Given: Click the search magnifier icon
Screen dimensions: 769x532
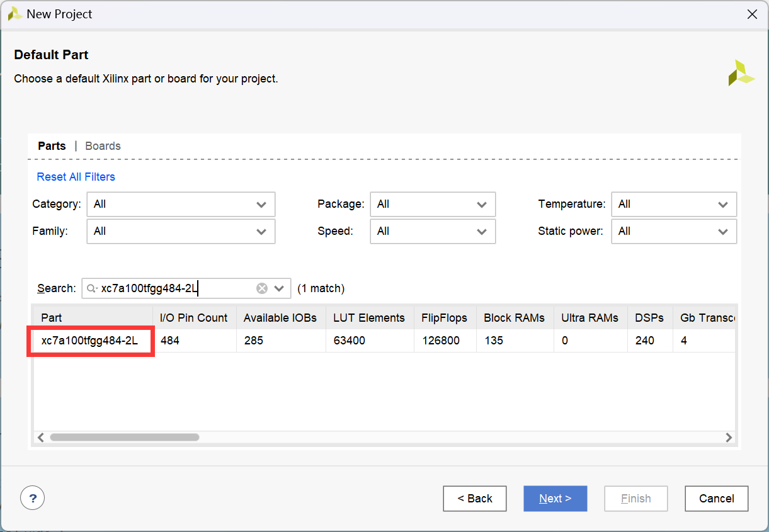Looking at the screenshot, I should (x=92, y=288).
